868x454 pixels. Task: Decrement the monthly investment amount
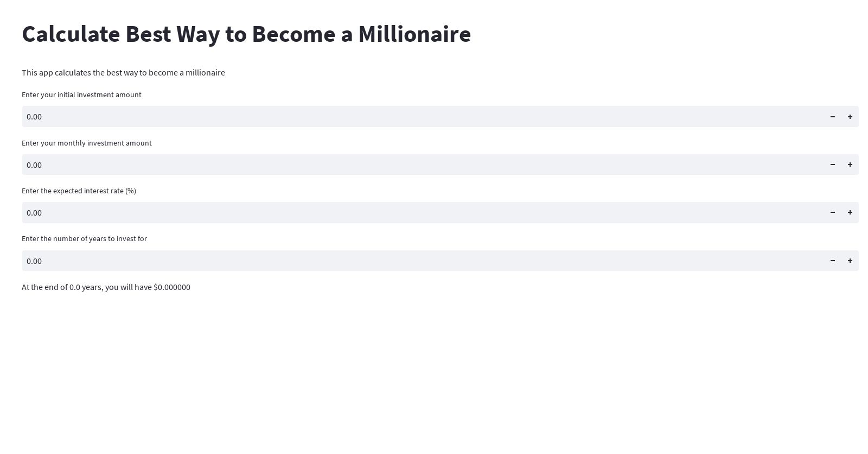(x=832, y=165)
